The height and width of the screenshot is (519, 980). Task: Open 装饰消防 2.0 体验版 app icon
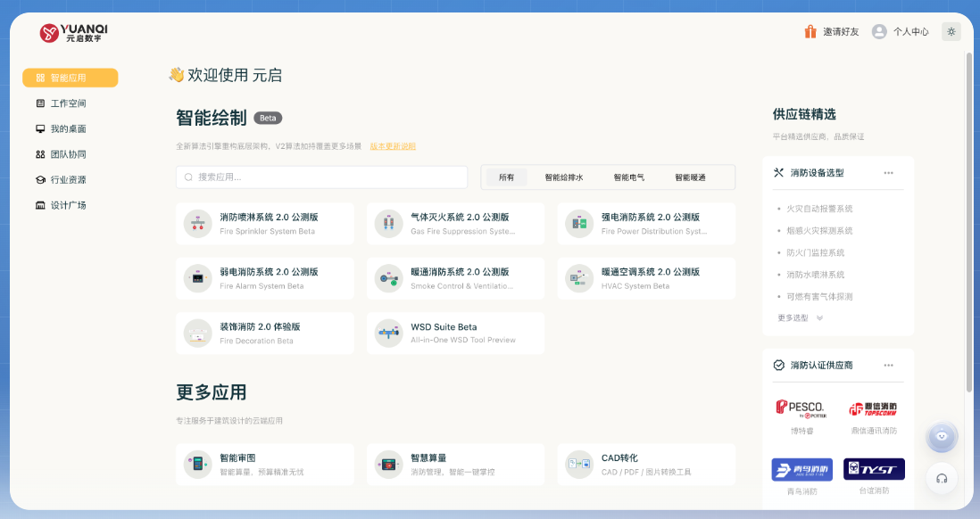click(x=197, y=334)
